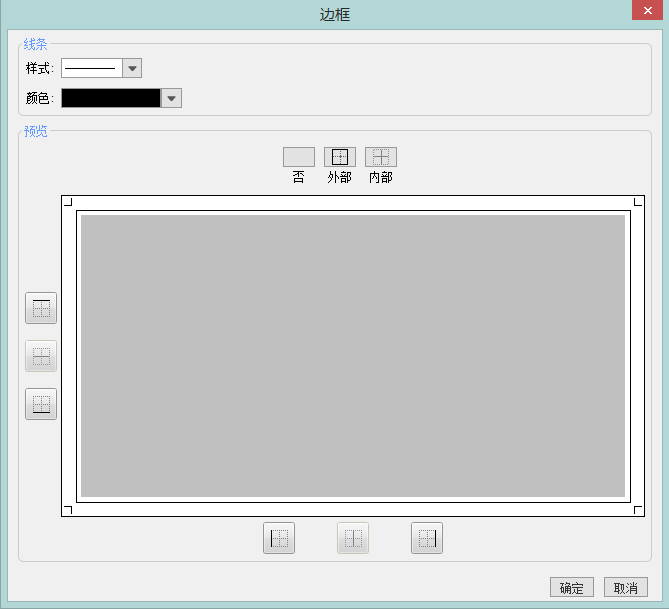
Task: Toggle the vertical middle border button
Action: click(x=353, y=538)
